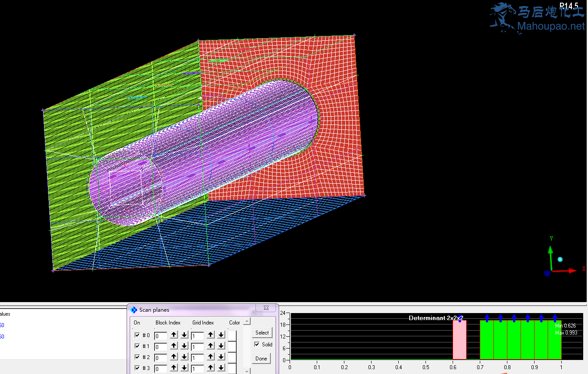
Task: Click the 'Determinant 2x2x2' histogram title
Action: 436,318
